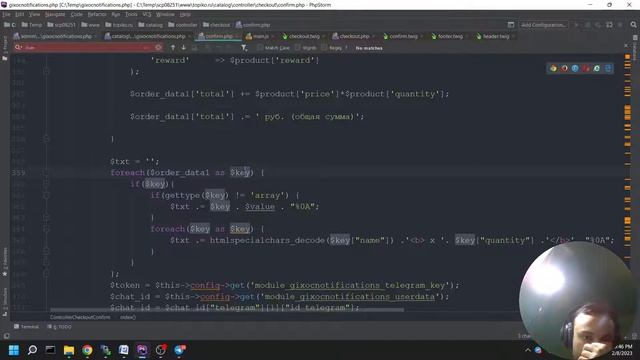Viewport: 640px width, 360px height.
Task: Open the catalog gixocnotifications.php tab
Action: pyautogui.click(x=148, y=36)
